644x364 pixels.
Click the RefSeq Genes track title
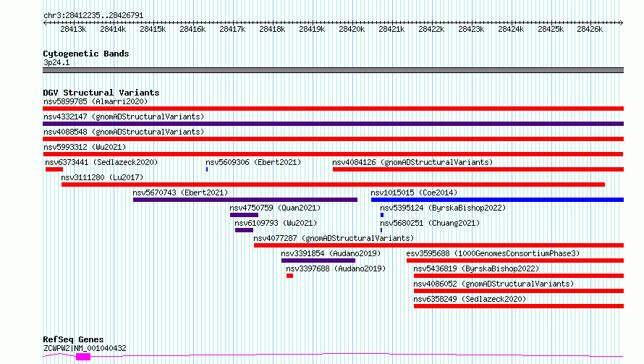[x=73, y=340]
